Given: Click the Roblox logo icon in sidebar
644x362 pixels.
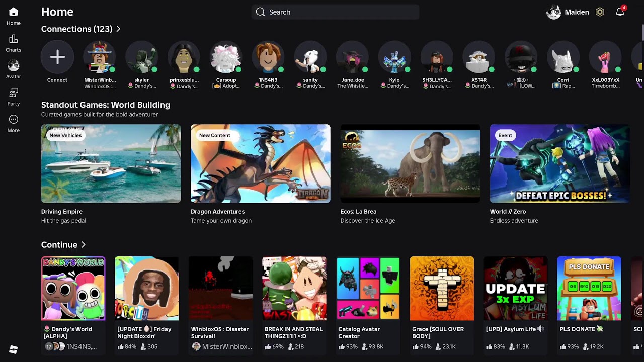Looking at the screenshot, I should coord(14,349).
